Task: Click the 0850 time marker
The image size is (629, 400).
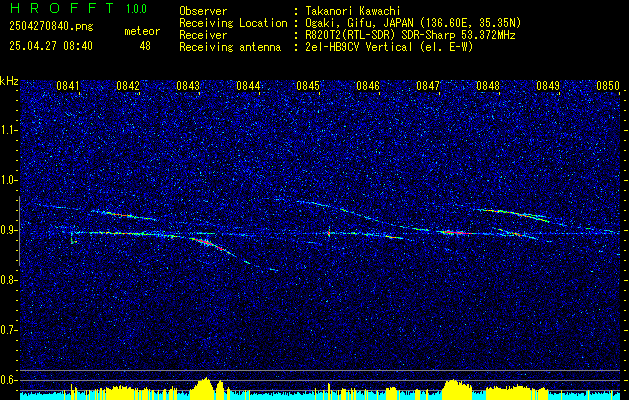Action: (608, 86)
